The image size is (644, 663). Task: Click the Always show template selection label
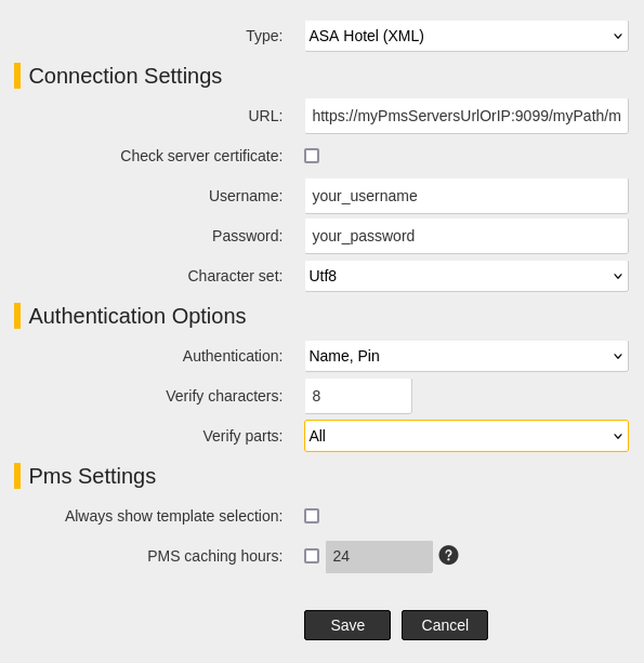pyautogui.click(x=173, y=516)
